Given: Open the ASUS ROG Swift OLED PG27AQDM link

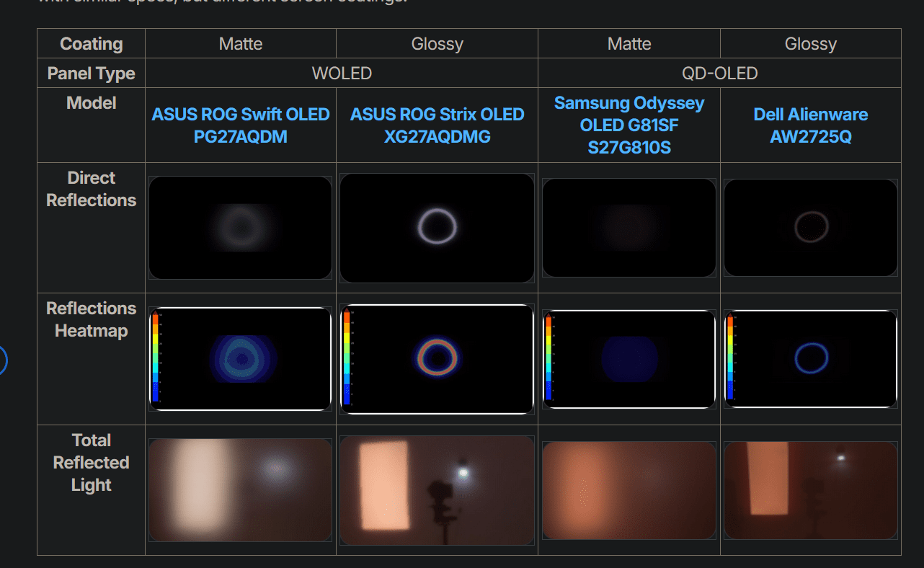Looking at the screenshot, I should (241, 125).
